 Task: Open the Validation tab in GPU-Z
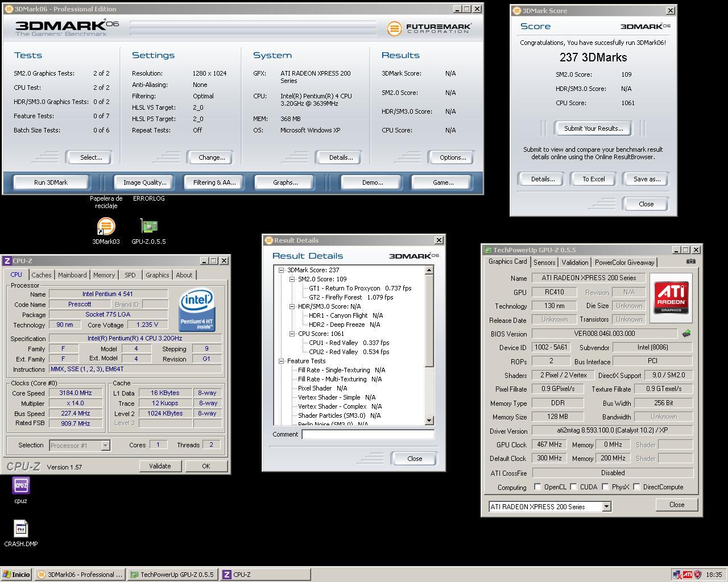coord(575,263)
